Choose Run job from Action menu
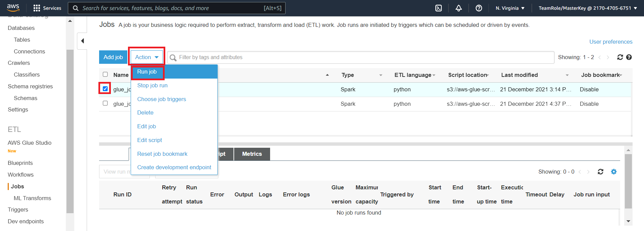The width and height of the screenshot is (644, 231). [147, 72]
